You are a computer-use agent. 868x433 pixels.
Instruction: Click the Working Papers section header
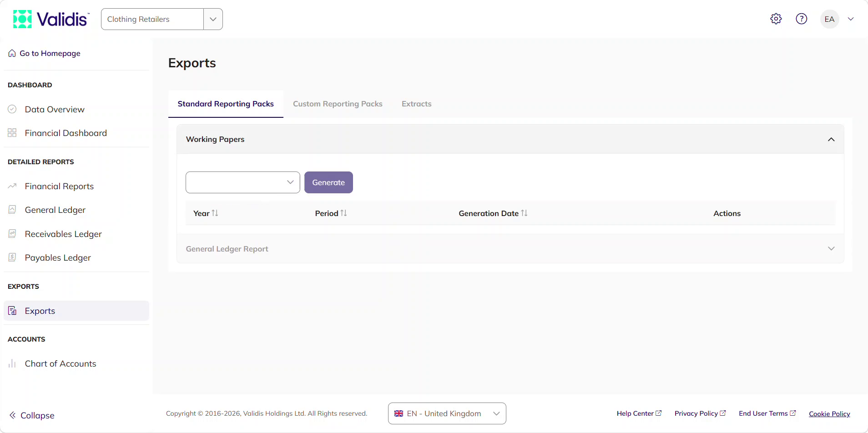coord(510,139)
